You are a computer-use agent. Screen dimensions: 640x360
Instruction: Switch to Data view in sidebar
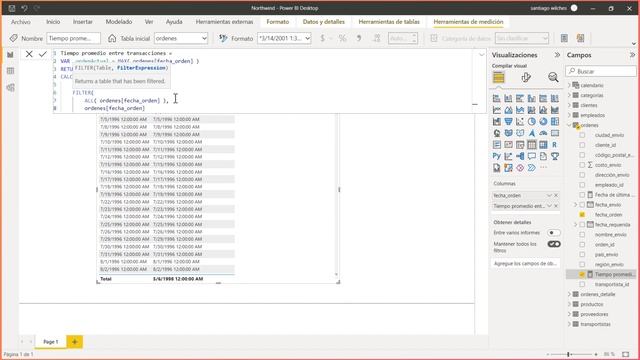(11, 71)
